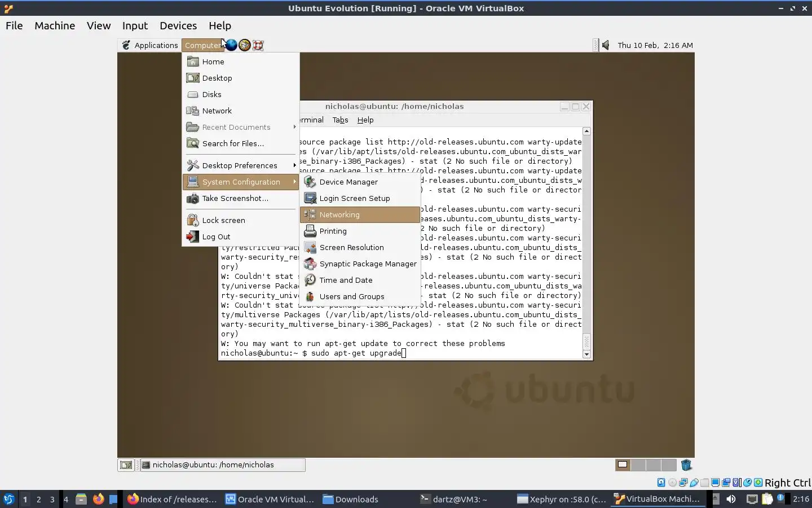Screen dimensions: 812x508
Task: Click the VirtualBox USB devices status icon
Action: (694, 483)
